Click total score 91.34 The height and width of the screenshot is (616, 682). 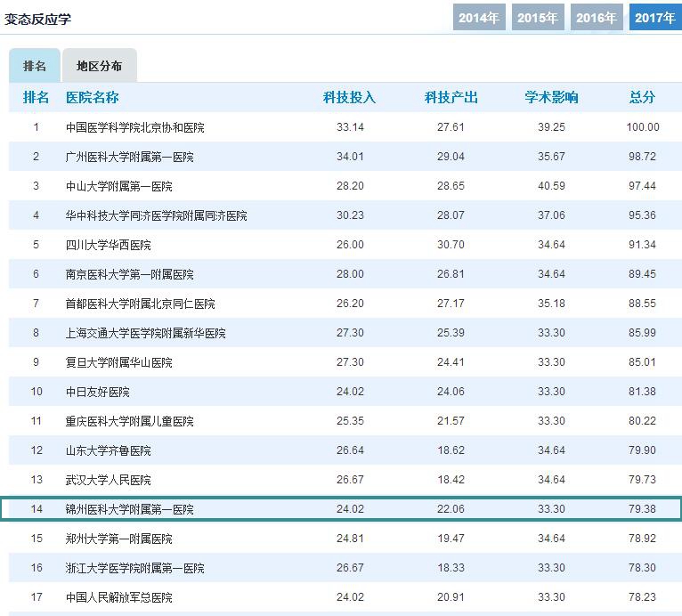pos(643,244)
